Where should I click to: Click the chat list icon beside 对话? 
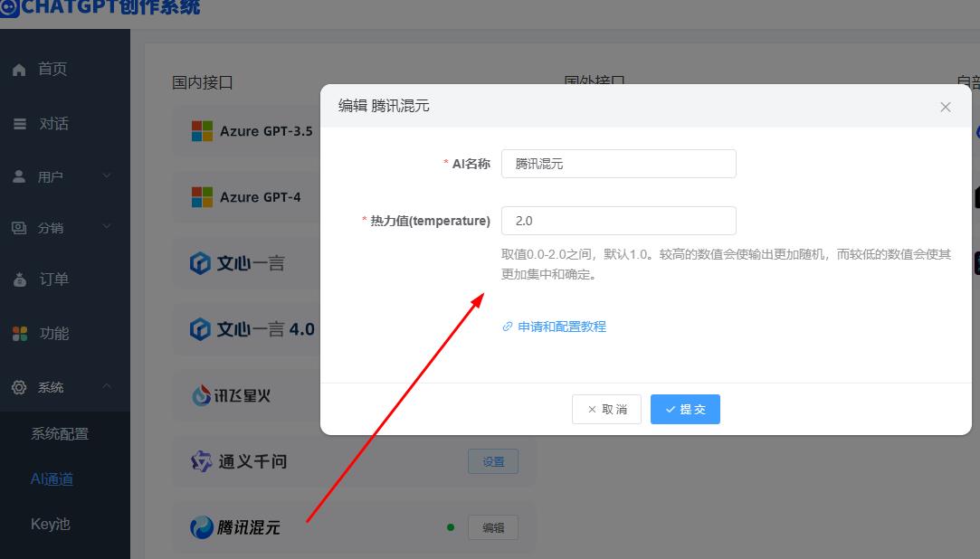point(20,124)
